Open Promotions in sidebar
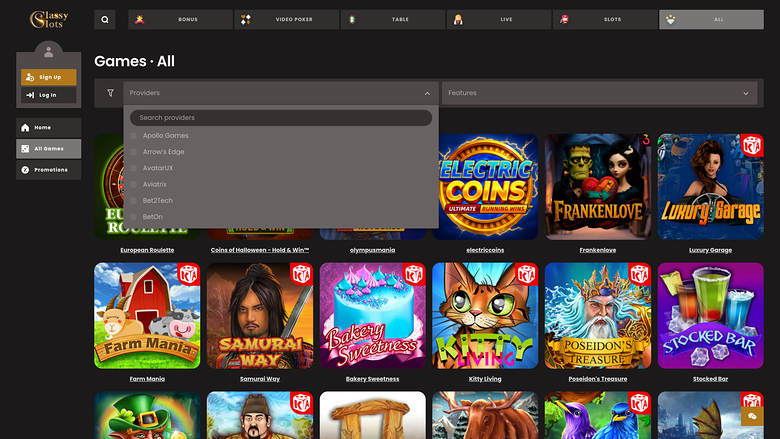 (x=49, y=170)
